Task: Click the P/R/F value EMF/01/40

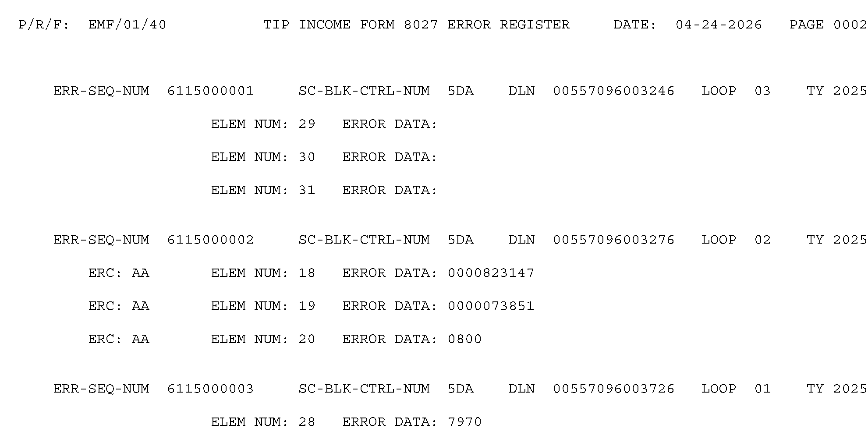Action: 127,25
